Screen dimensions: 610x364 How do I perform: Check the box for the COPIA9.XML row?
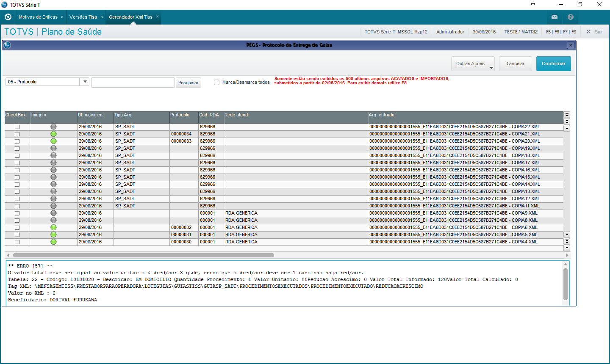(17, 213)
